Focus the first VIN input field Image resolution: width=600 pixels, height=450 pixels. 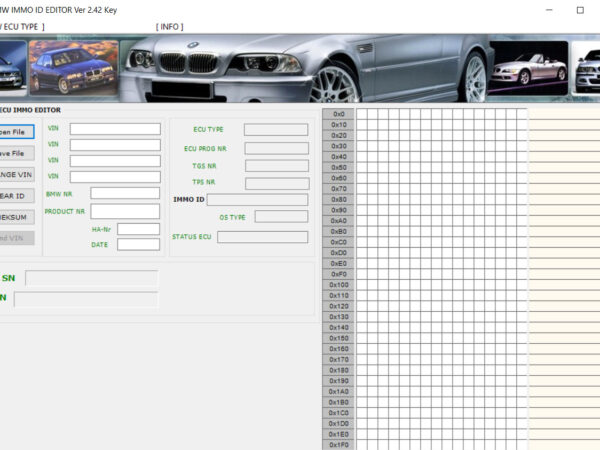tap(115, 129)
